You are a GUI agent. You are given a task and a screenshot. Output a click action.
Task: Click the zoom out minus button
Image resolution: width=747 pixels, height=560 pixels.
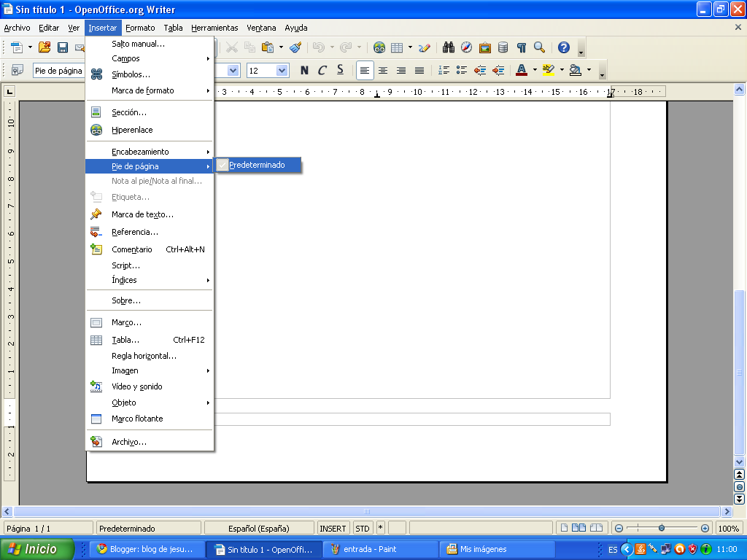[x=619, y=529]
